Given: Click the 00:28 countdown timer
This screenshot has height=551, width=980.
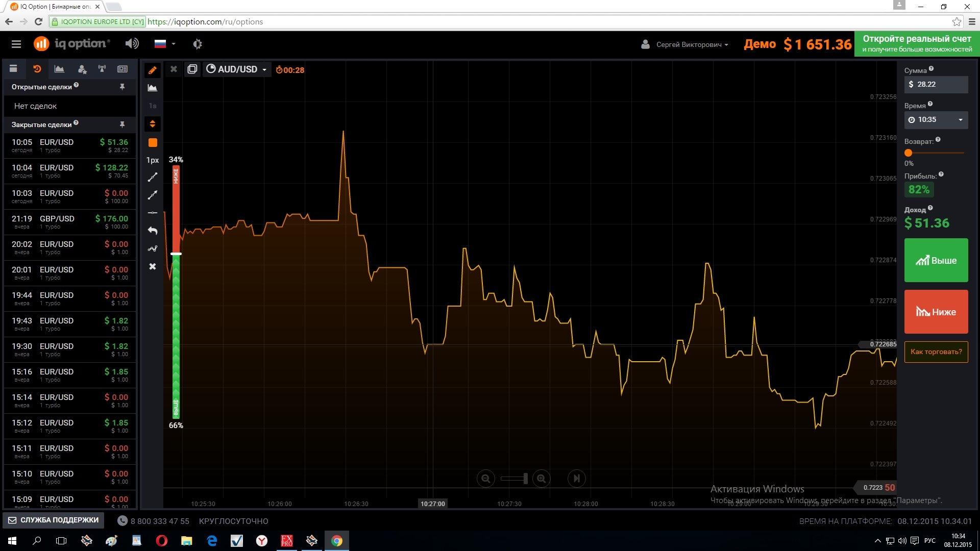Looking at the screenshot, I should [x=290, y=70].
